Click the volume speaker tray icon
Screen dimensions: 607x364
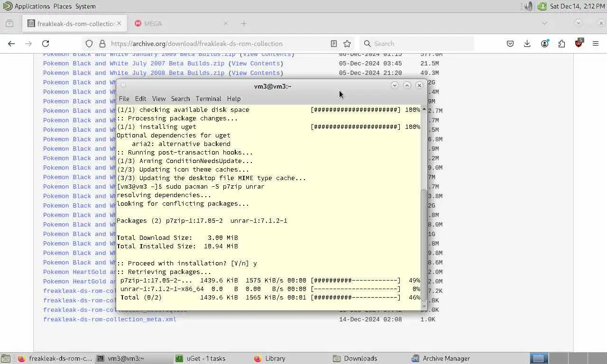(x=528, y=6)
